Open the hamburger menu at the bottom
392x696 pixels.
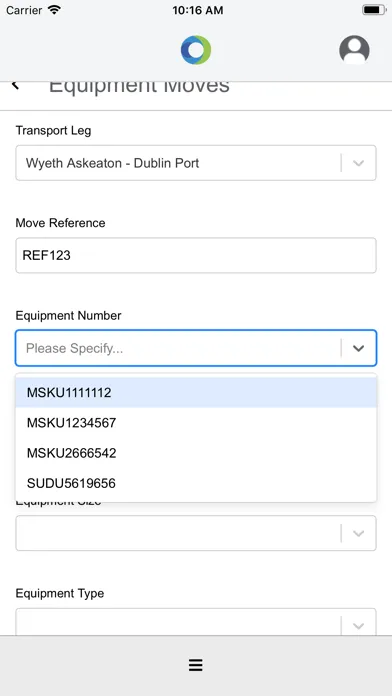(196, 665)
